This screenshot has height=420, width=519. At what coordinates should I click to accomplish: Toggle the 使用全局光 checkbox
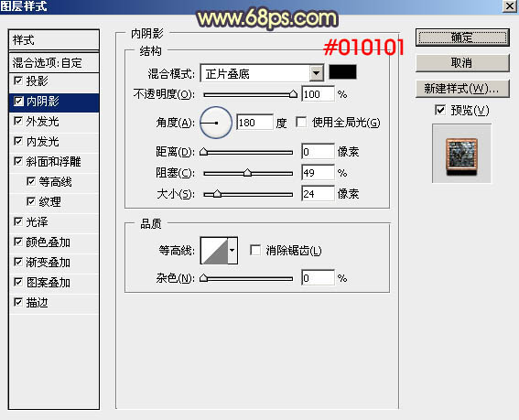pos(301,122)
